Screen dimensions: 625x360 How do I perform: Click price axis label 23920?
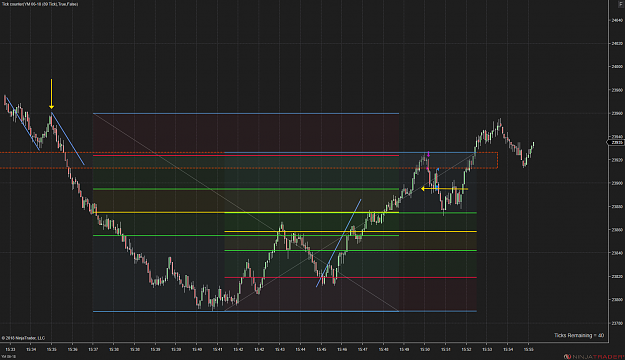click(x=617, y=160)
